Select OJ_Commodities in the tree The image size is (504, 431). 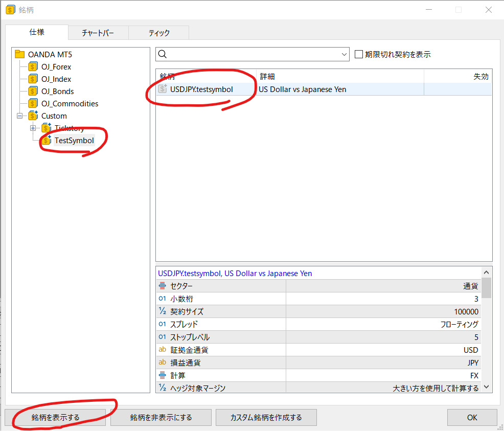click(70, 103)
